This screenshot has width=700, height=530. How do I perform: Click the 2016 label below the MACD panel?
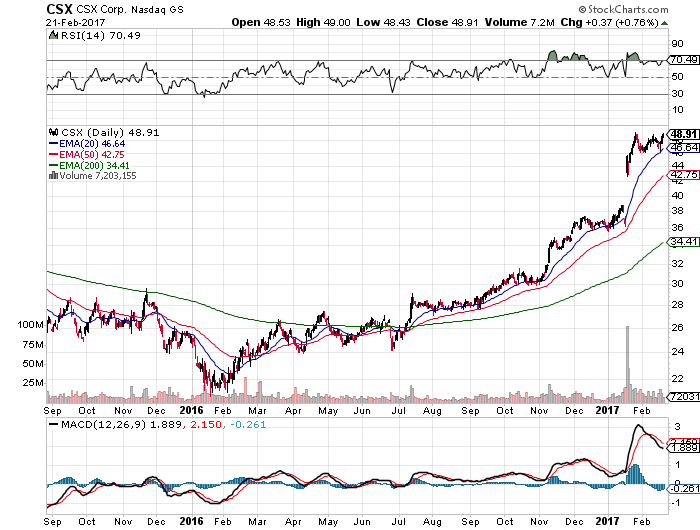point(191,521)
